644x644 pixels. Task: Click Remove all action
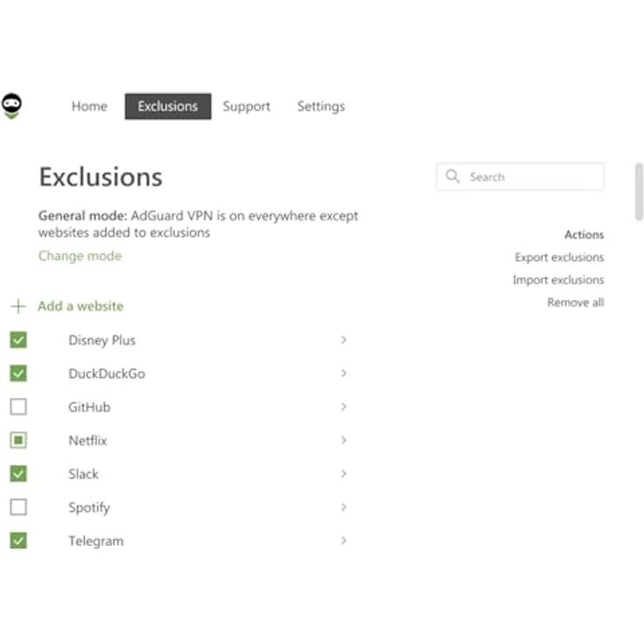click(x=576, y=303)
